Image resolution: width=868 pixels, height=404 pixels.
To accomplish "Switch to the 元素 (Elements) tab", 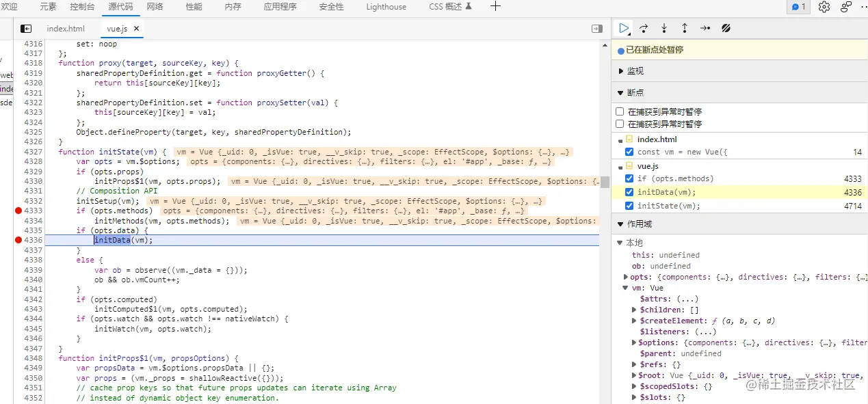I will click(x=48, y=7).
